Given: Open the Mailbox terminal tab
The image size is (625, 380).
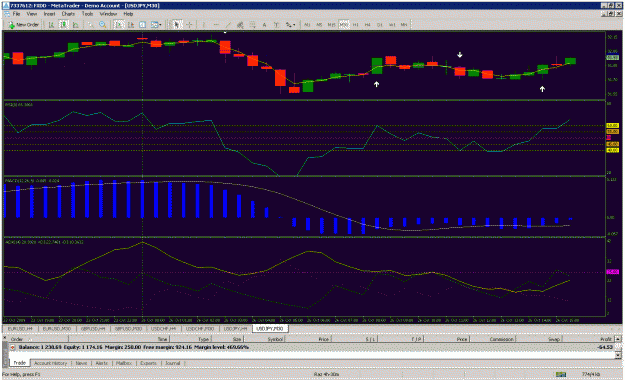Looking at the screenshot, I should (124, 363).
